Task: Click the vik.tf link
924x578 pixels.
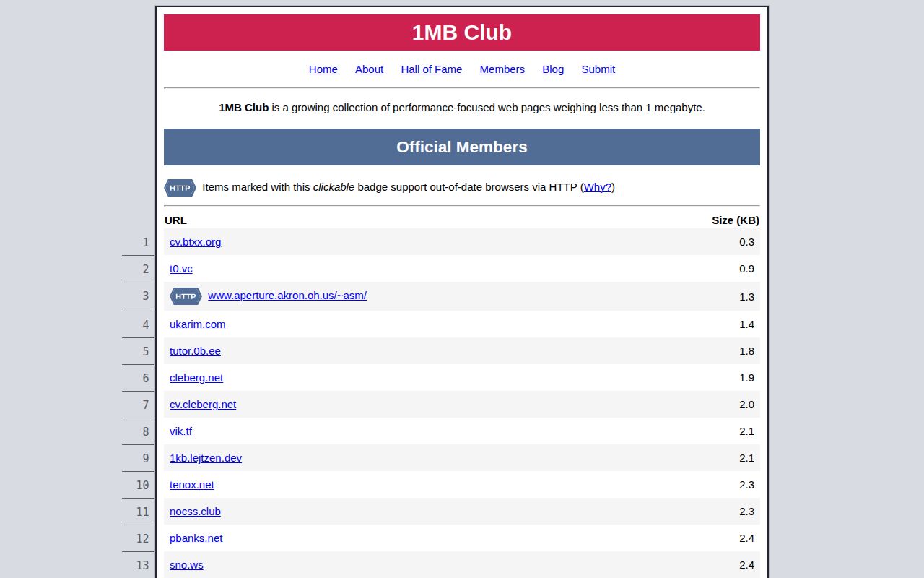Action: click(180, 431)
